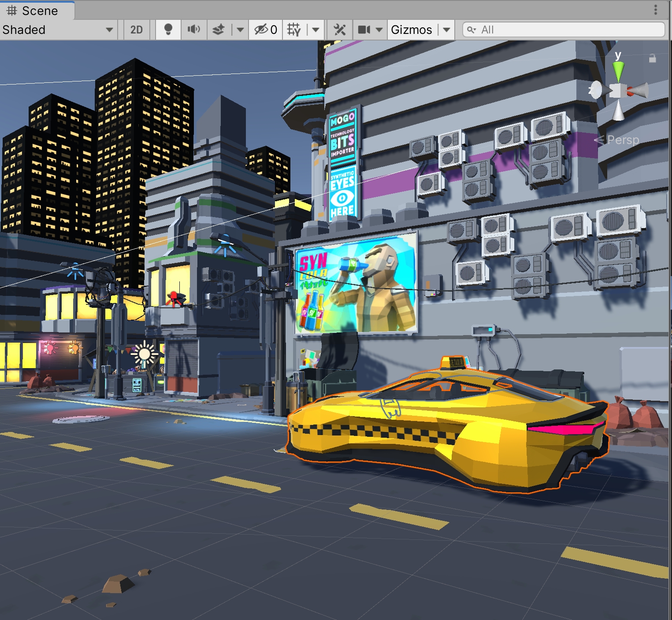
Task: Open the component editor tools panel icon
Action: pyautogui.click(x=339, y=30)
